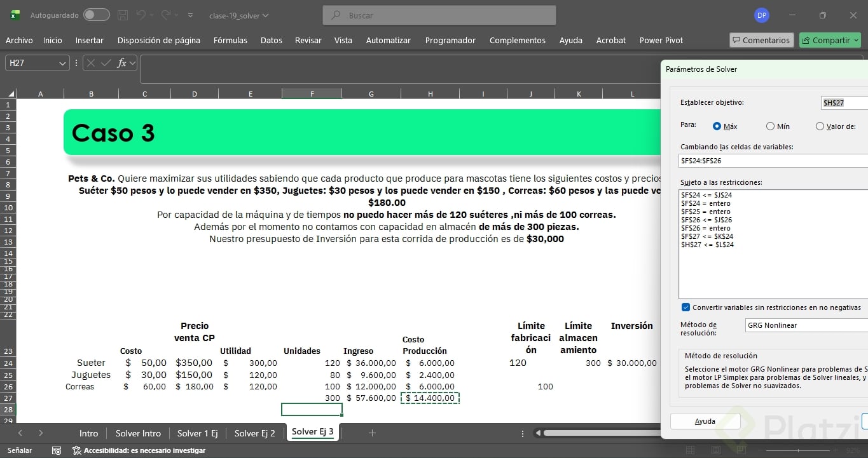
Task: Click the magnifier icon in the Buscar box
Action: point(336,15)
